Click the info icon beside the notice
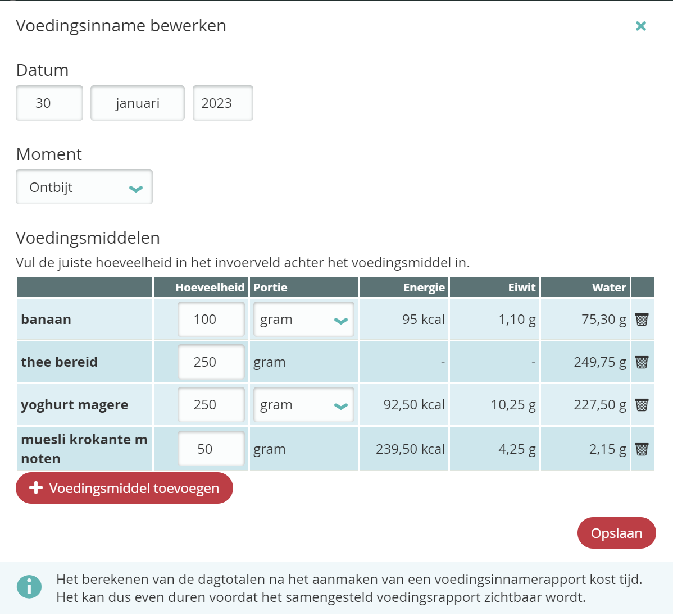Image resolution: width=673 pixels, height=616 pixels. pyautogui.click(x=29, y=587)
